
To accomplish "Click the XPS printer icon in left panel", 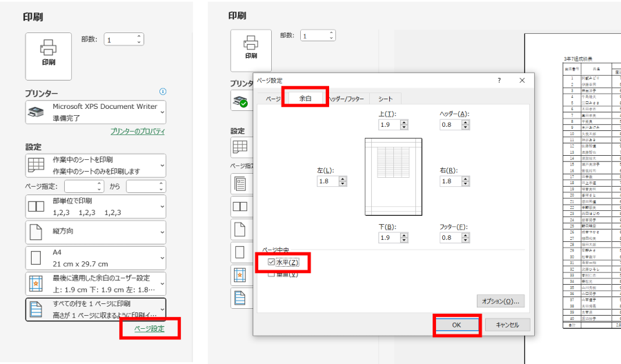I will (x=36, y=112).
